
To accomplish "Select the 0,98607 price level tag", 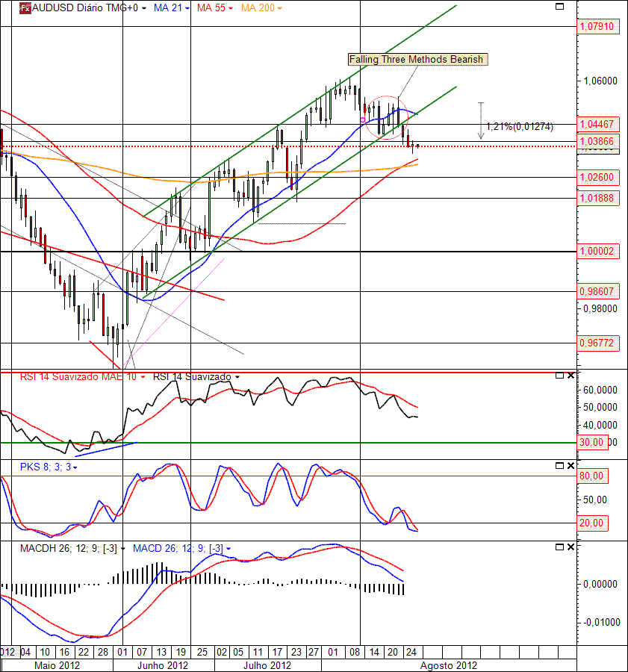I will click(x=598, y=291).
